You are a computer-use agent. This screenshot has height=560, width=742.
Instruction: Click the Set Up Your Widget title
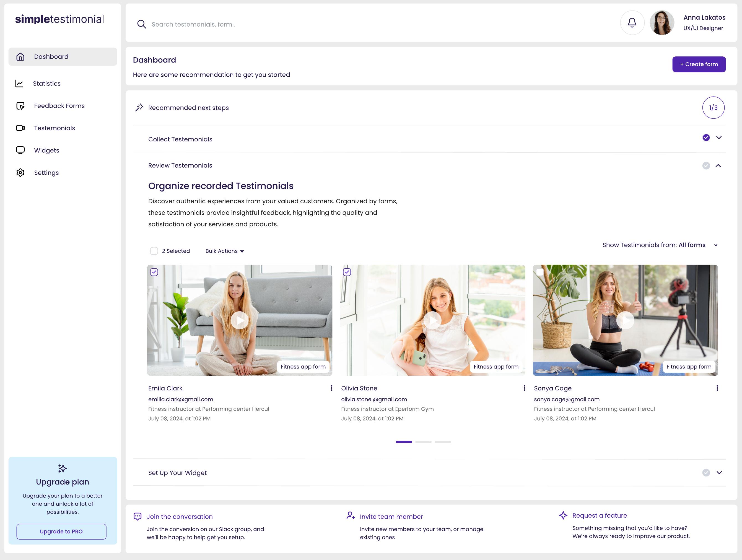tap(177, 473)
